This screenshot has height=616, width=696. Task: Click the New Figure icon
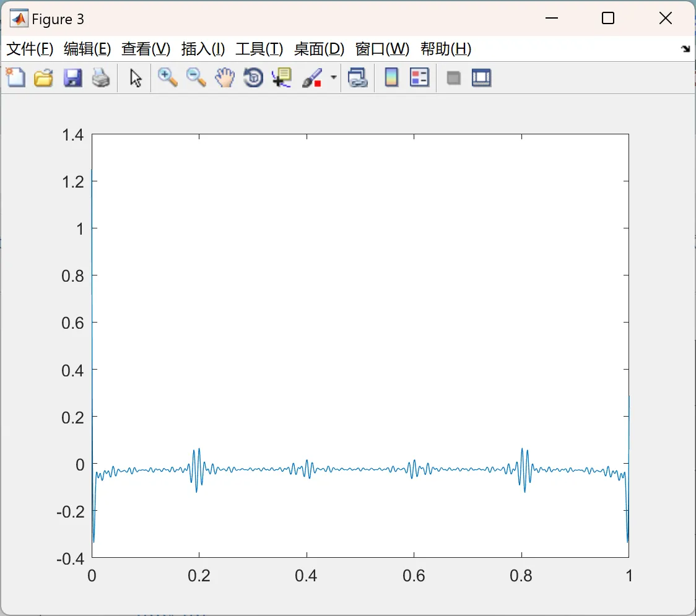point(15,77)
